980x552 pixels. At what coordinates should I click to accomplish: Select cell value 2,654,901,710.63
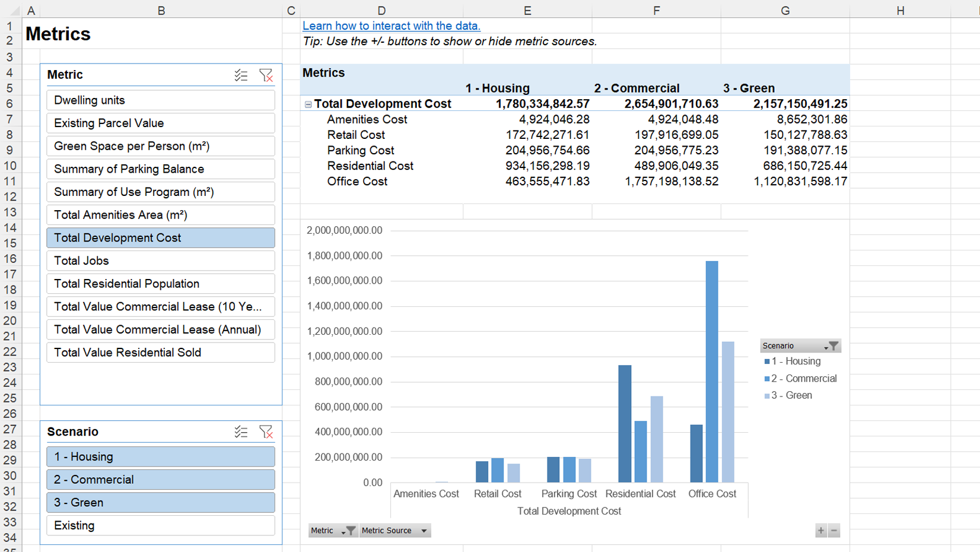tap(672, 104)
